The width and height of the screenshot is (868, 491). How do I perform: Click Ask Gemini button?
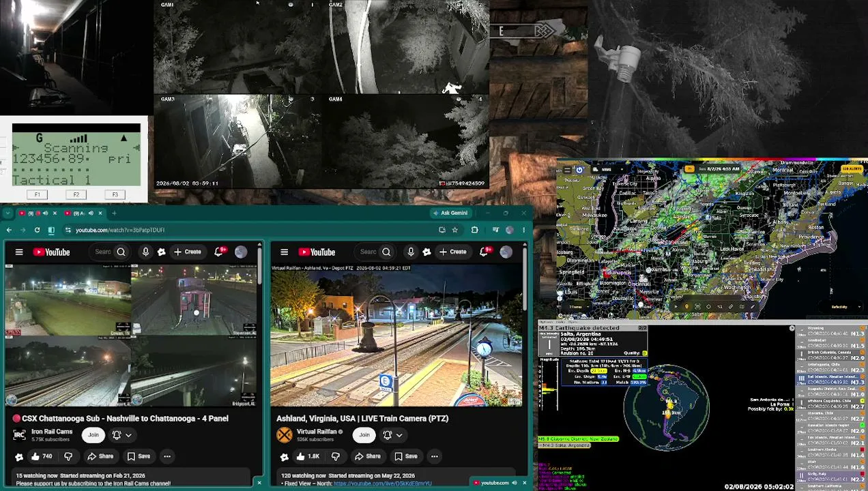point(450,213)
